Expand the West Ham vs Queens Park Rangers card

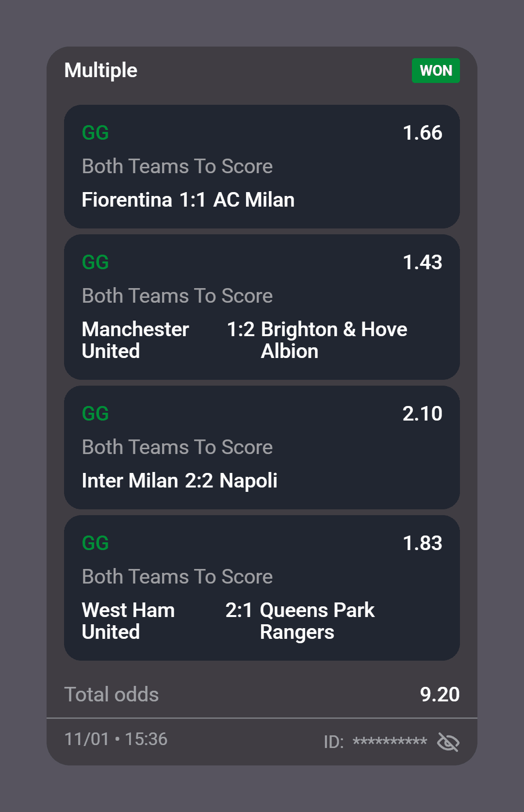[262, 589]
